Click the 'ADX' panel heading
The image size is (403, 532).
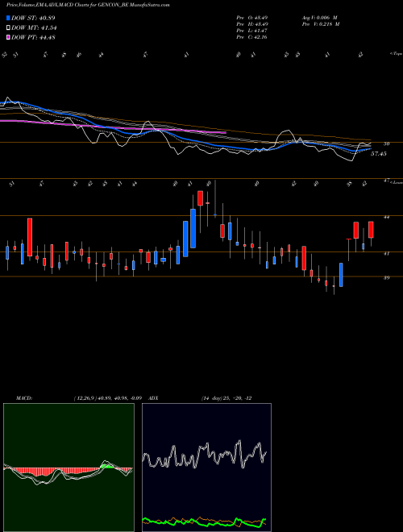(x=154, y=398)
